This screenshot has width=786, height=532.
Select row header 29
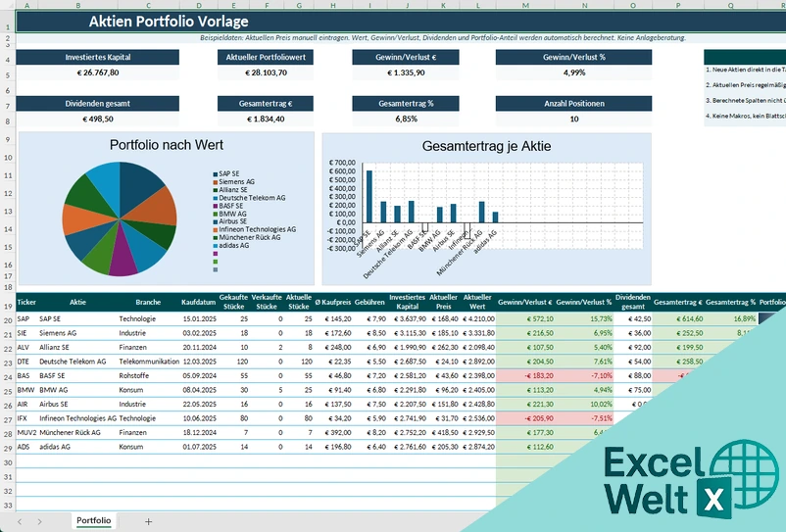click(8, 449)
